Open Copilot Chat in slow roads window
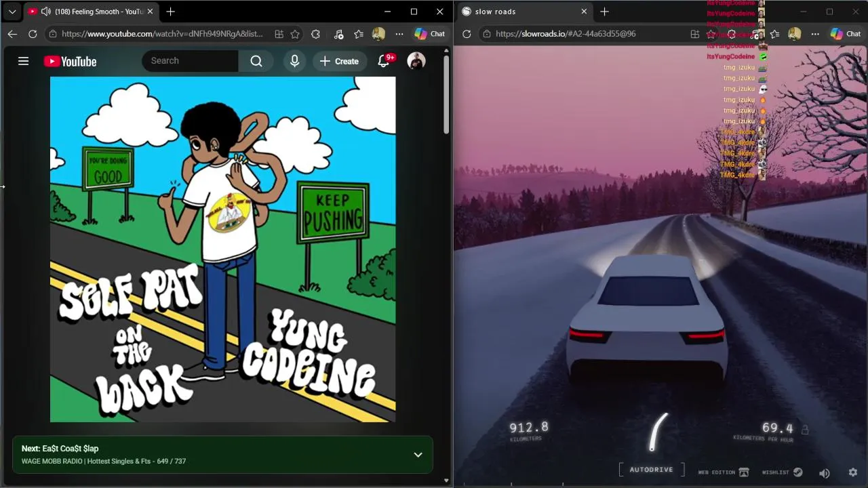Image resolution: width=868 pixels, height=488 pixels. (846, 34)
